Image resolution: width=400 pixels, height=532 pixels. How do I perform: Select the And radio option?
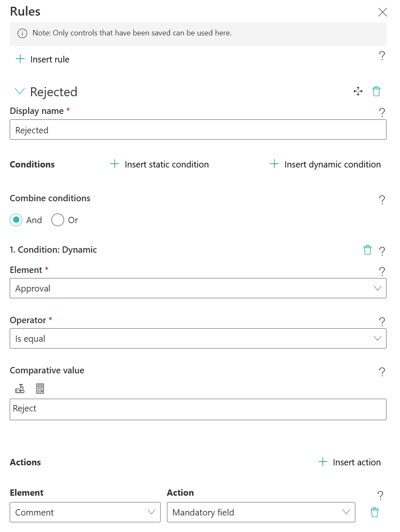(x=16, y=220)
